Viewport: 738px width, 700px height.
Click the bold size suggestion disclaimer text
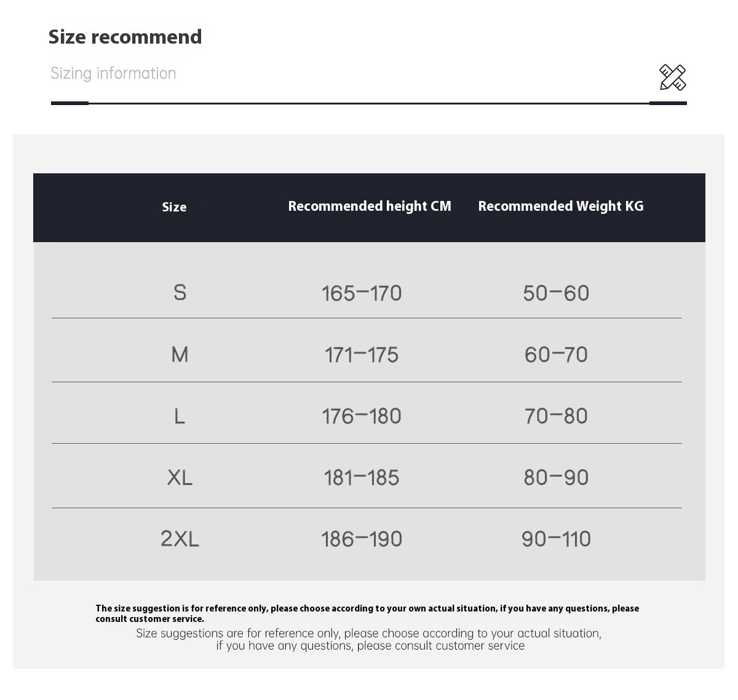point(367,613)
